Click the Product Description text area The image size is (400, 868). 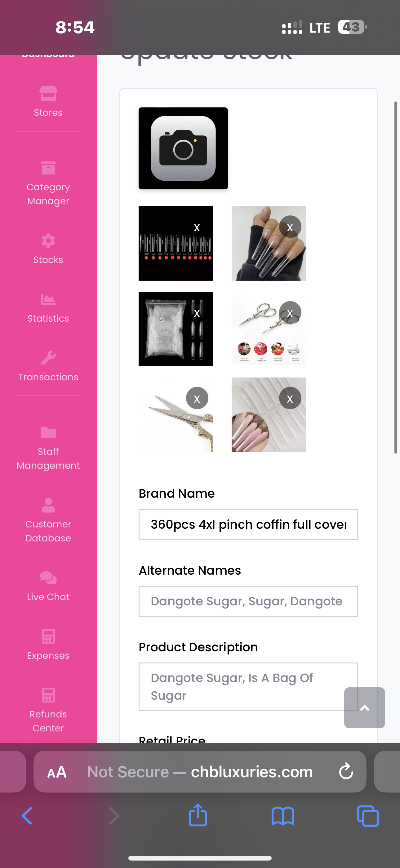[248, 686]
